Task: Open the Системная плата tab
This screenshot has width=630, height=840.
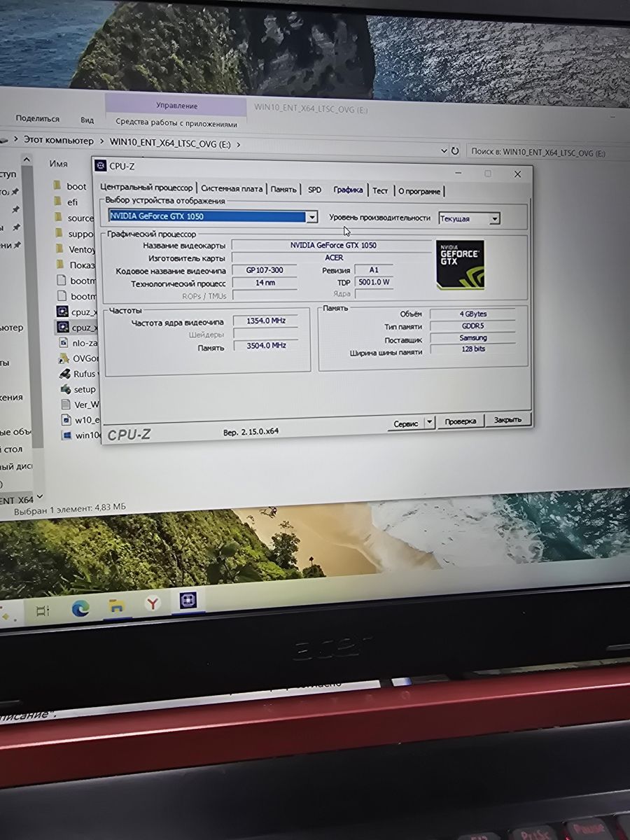Action: tap(232, 188)
